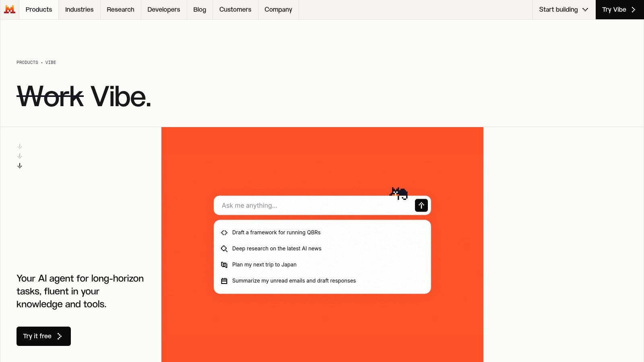Open the Company menu
The height and width of the screenshot is (362, 644).
278,10
